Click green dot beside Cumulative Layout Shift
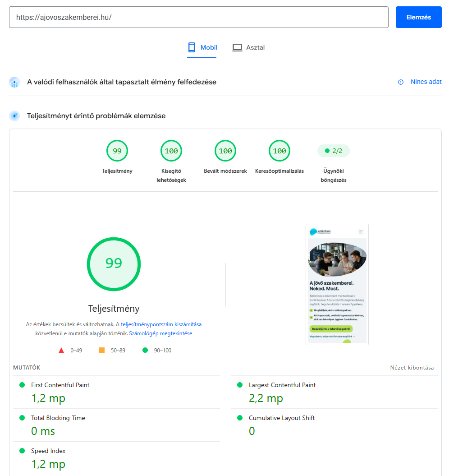The height and width of the screenshot is (476, 449). (240, 418)
